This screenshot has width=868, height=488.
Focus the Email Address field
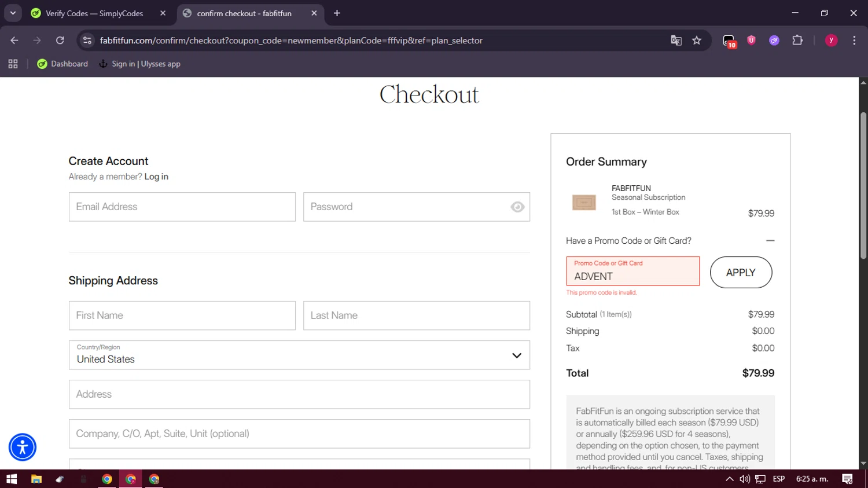tap(182, 207)
